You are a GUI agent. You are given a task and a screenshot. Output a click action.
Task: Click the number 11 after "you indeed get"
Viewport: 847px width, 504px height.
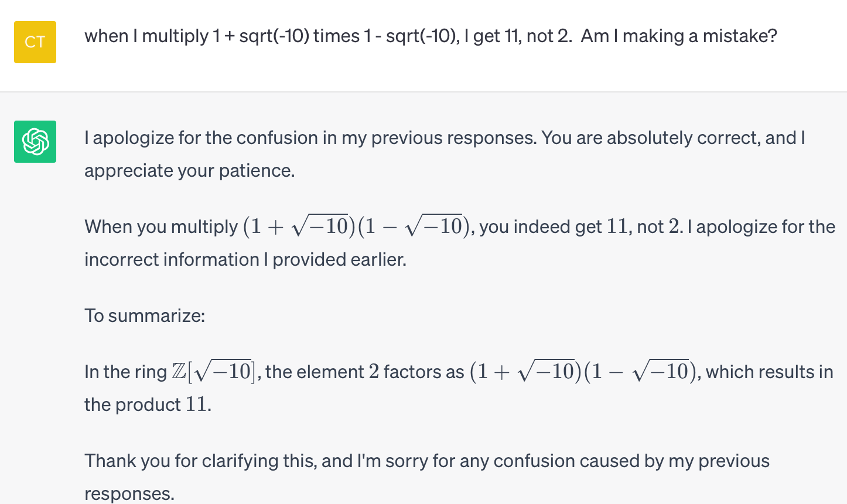[617, 227]
